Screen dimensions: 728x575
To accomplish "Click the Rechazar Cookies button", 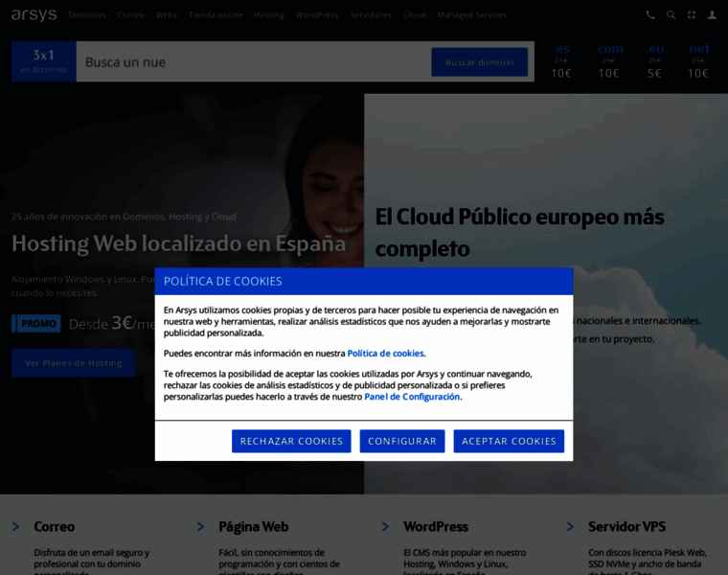I will [x=291, y=441].
